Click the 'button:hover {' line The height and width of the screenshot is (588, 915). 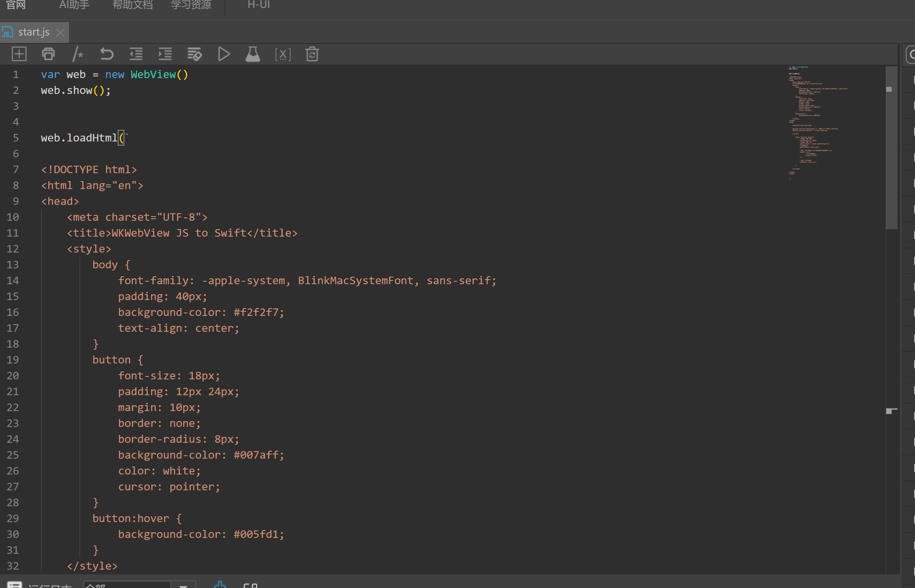point(137,519)
